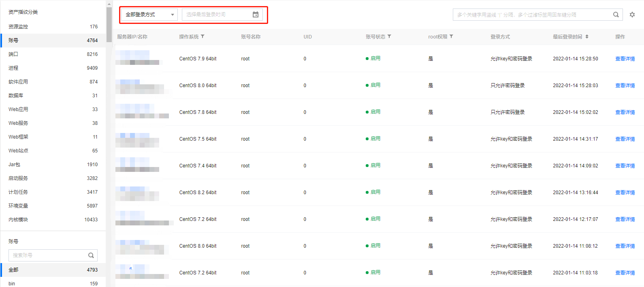Filter by 账号状态 column funnel icon
This screenshot has height=287, width=644.
click(x=389, y=36)
